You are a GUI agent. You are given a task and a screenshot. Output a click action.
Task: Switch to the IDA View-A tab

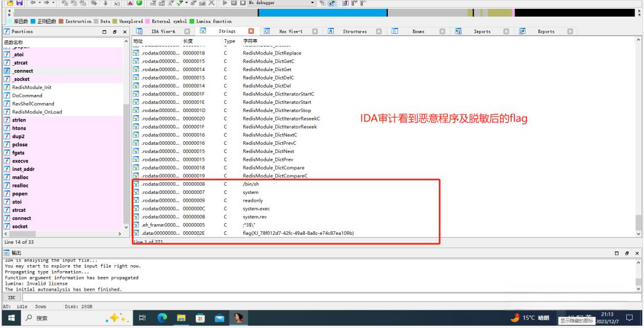163,31
